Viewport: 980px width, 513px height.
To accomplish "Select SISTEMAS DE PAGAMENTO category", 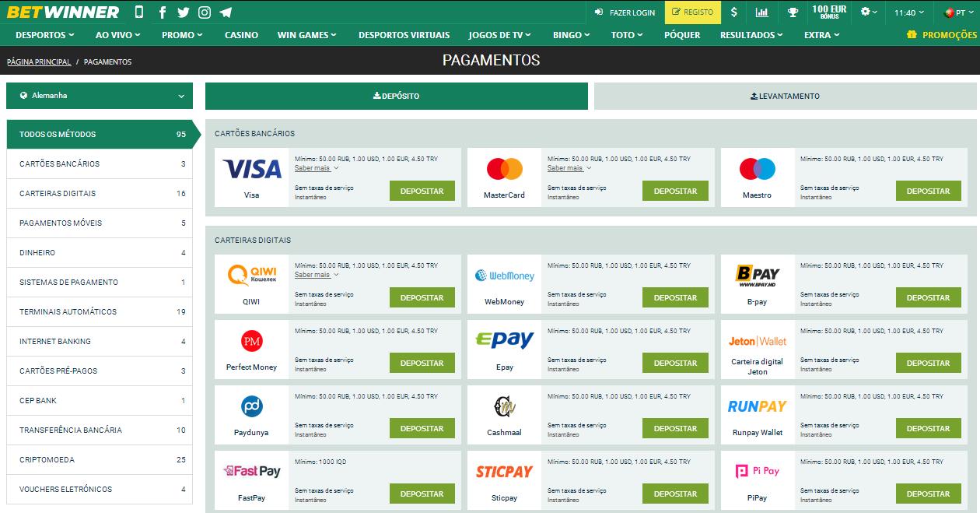I will (x=100, y=282).
